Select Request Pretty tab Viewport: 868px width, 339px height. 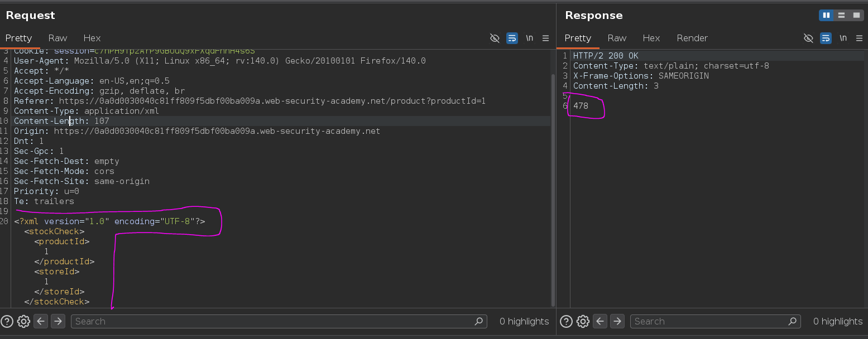click(x=18, y=38)
